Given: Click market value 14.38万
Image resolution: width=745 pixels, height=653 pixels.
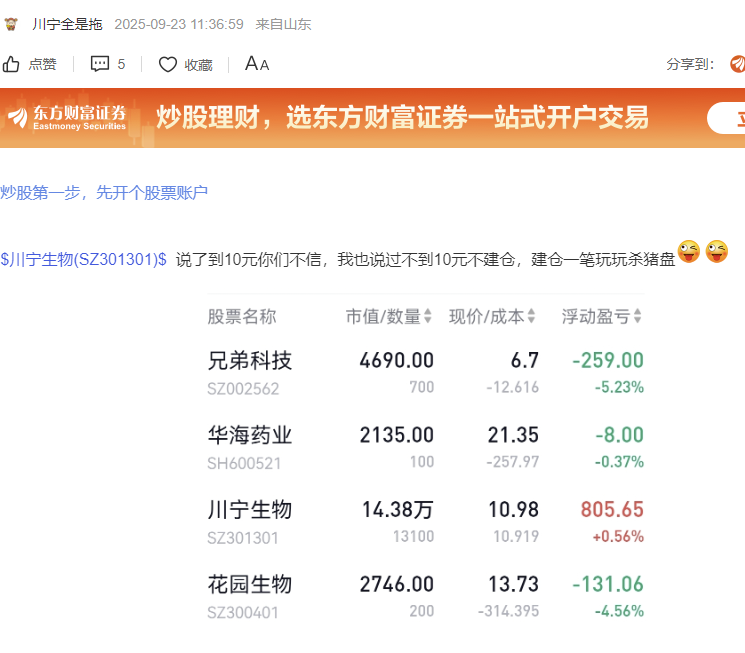Looking at the screenshot, I should [398, 510].
